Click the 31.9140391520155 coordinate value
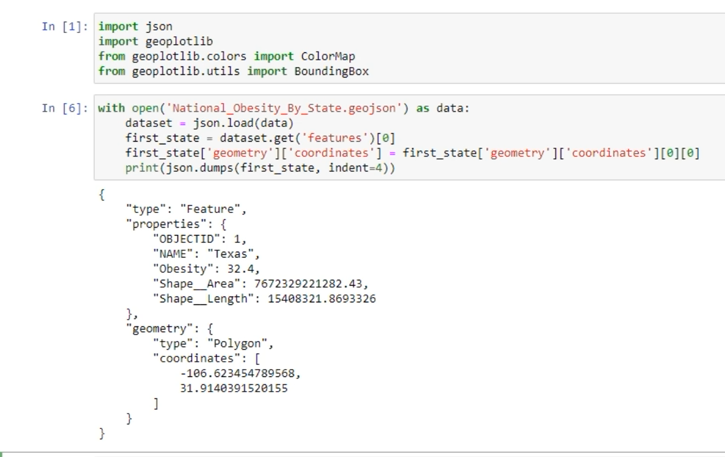The image size is (725, 457). pyautogui.click(x=233, y=388)
